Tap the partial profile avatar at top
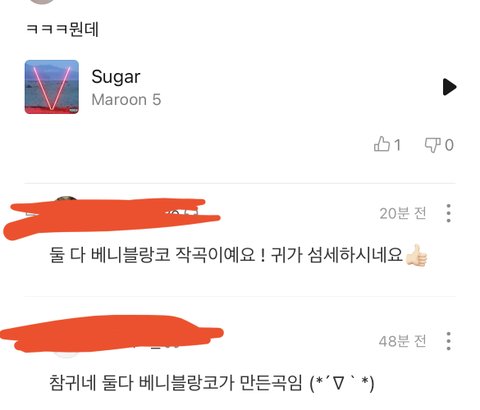This screenshot has width=480, height=410. click(x=42, y=2)
